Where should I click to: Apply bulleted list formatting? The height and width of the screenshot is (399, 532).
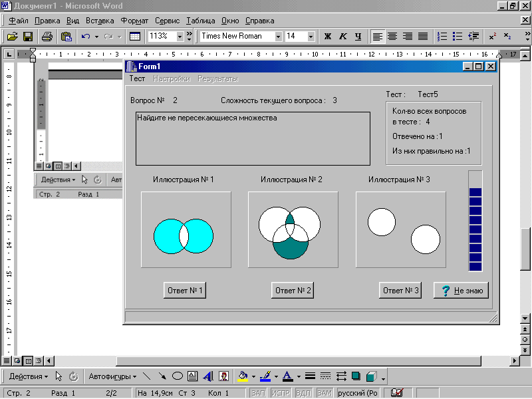[x=458, y=37]
